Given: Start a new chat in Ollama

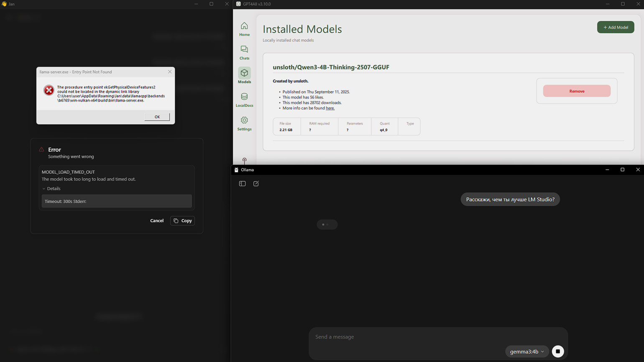Looking at the screenshot, I should click(x=256, y=184).
